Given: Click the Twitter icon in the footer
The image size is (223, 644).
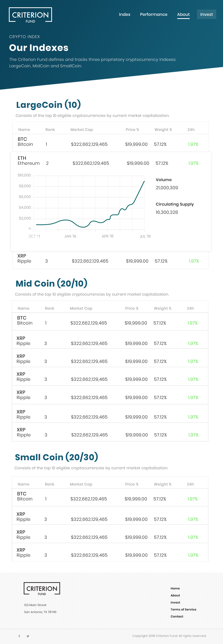Looking at the screenshot, I should (x=28, y=636).
